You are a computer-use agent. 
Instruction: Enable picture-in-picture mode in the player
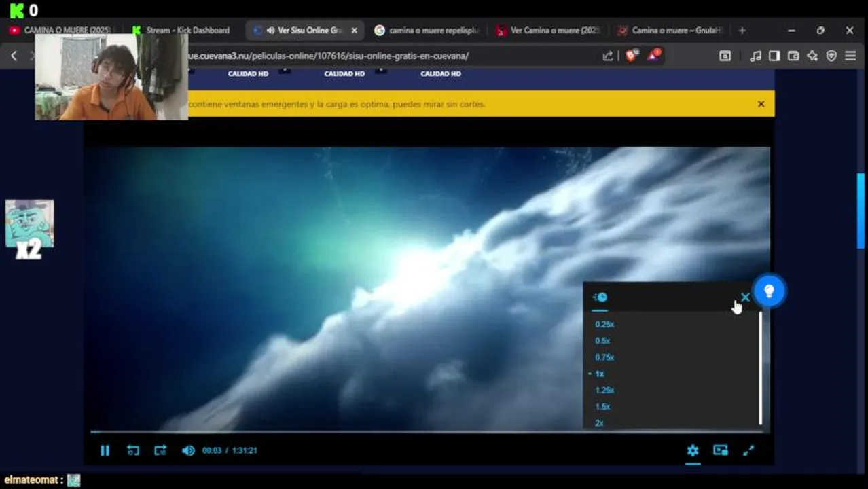721,450
